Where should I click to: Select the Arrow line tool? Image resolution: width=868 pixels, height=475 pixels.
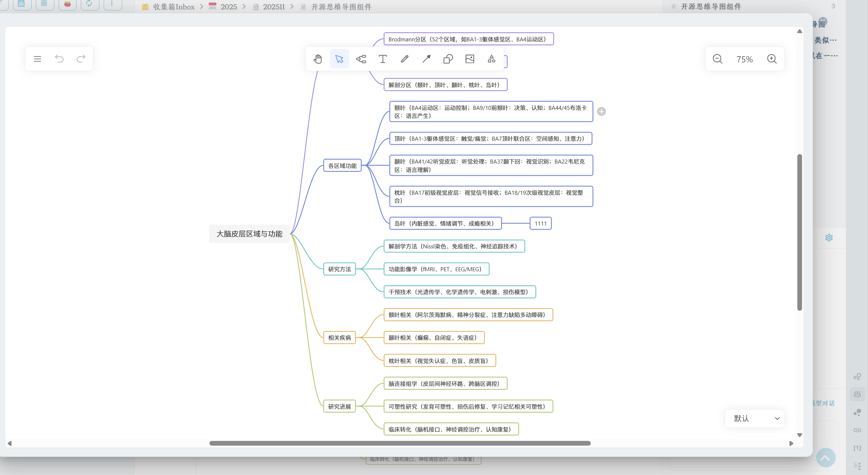pyautogui.click(x=426, y=59)
